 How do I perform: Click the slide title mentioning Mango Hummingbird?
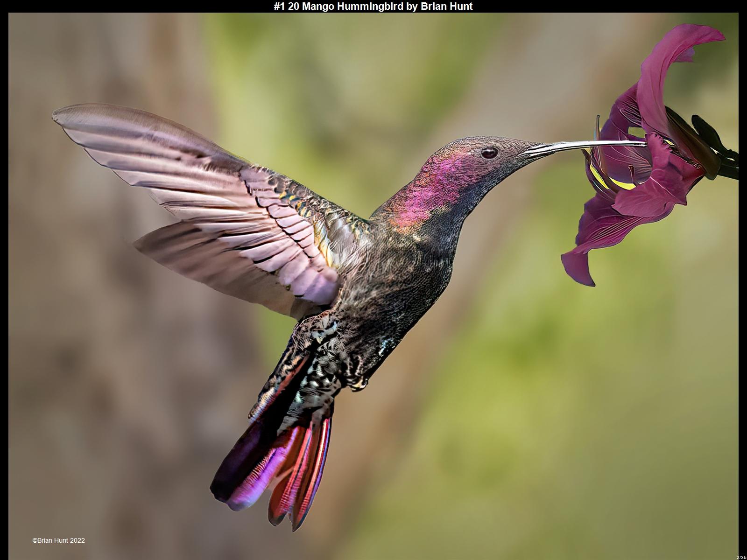pos(373,6)
